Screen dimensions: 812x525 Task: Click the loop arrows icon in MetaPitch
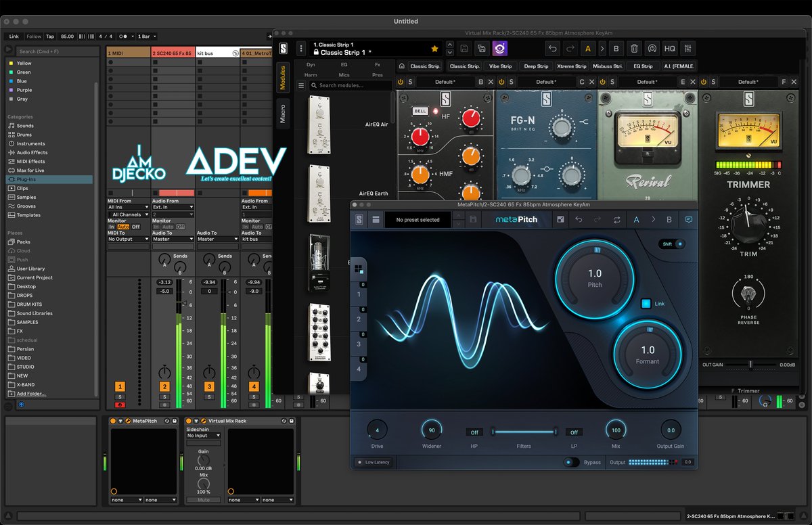[x=616, y=219]
